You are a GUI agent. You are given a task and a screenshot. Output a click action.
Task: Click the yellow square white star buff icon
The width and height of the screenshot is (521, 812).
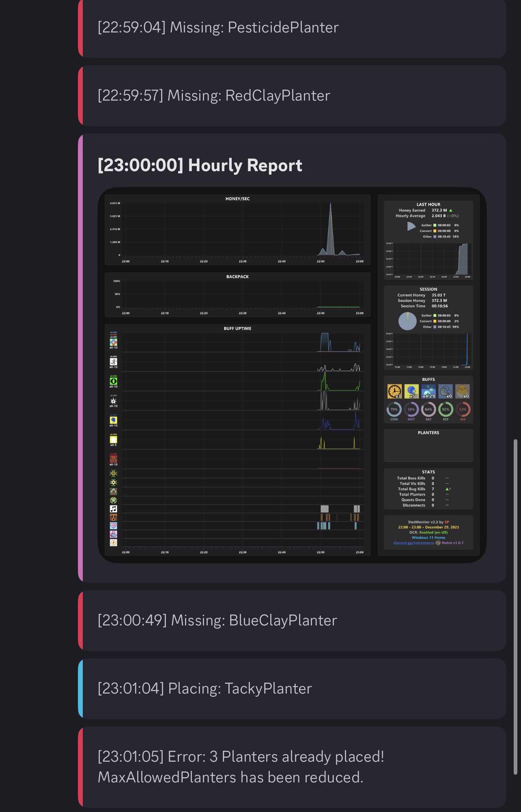(114, 440)
